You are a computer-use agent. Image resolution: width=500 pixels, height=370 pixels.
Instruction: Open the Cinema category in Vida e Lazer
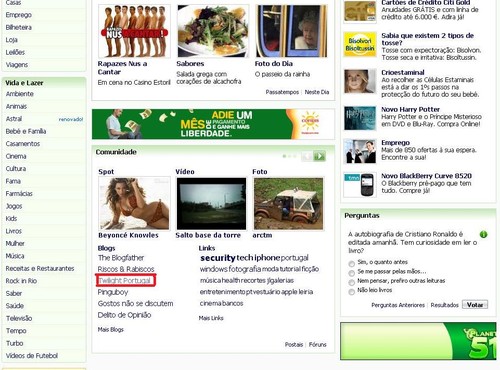16,156
